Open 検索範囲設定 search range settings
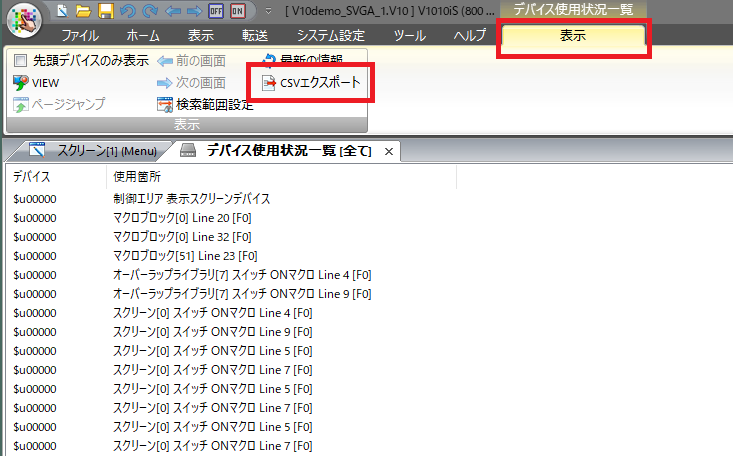The image size is (733, 456). (204, 104)
